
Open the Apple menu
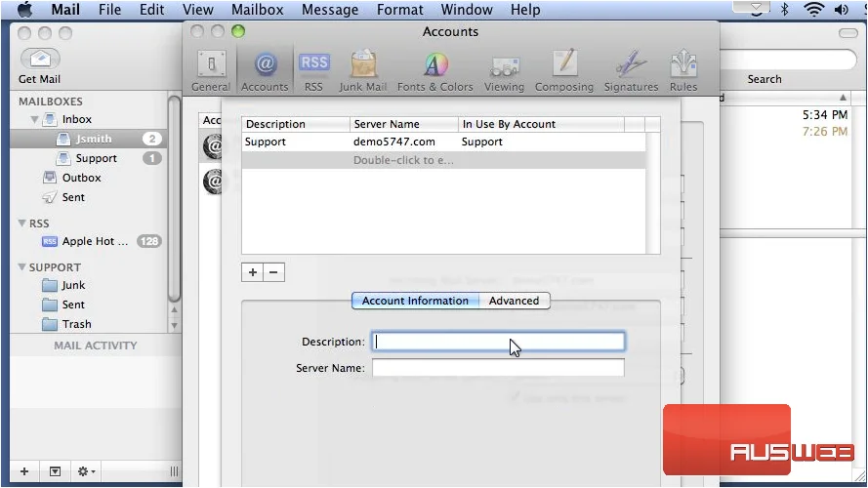pyautogui.click(x=25, y=10)
